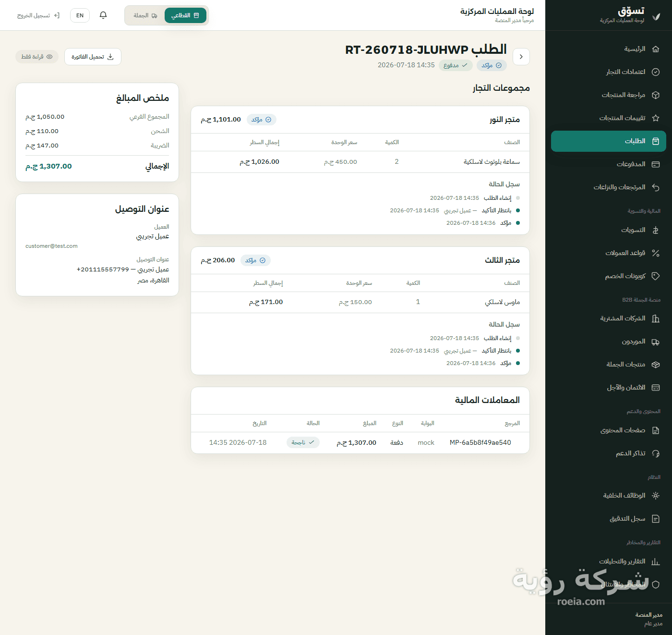672x635 pixels.
Task: Switch to the القطاعي retail mode
Action: click(x=185, y=15)
